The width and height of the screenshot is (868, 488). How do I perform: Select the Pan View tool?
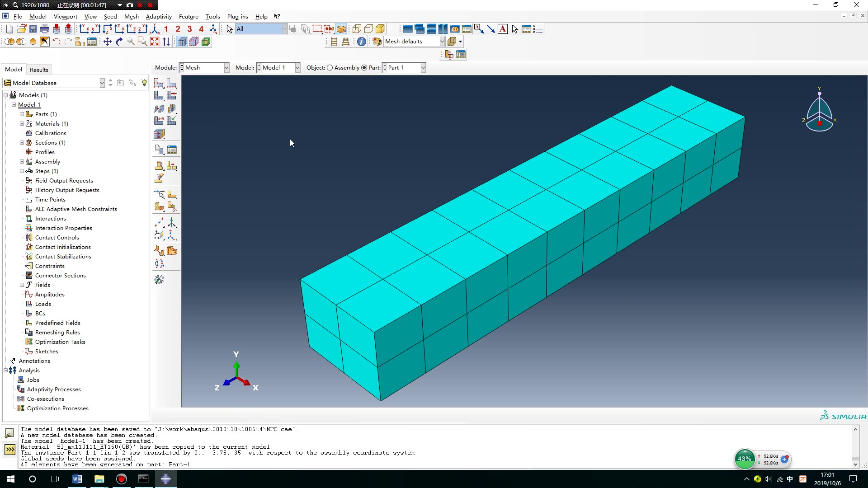pos(108,42)
